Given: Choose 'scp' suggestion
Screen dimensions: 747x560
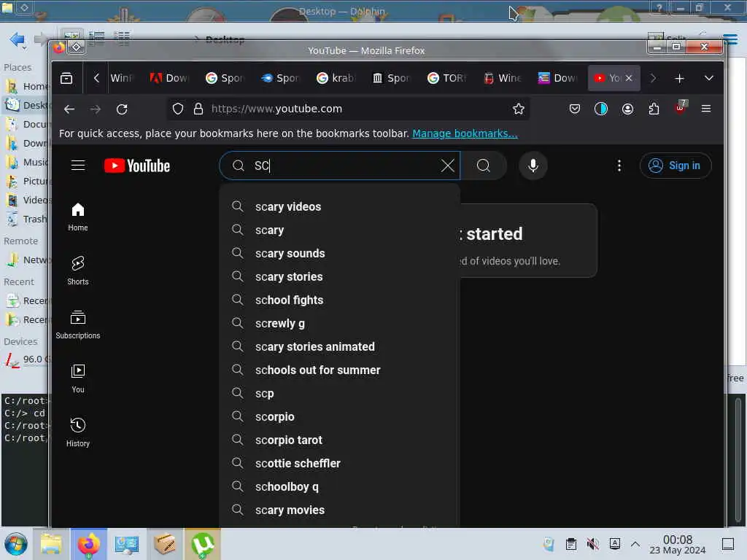Looking at the screenshot, I should click(340, 393).
